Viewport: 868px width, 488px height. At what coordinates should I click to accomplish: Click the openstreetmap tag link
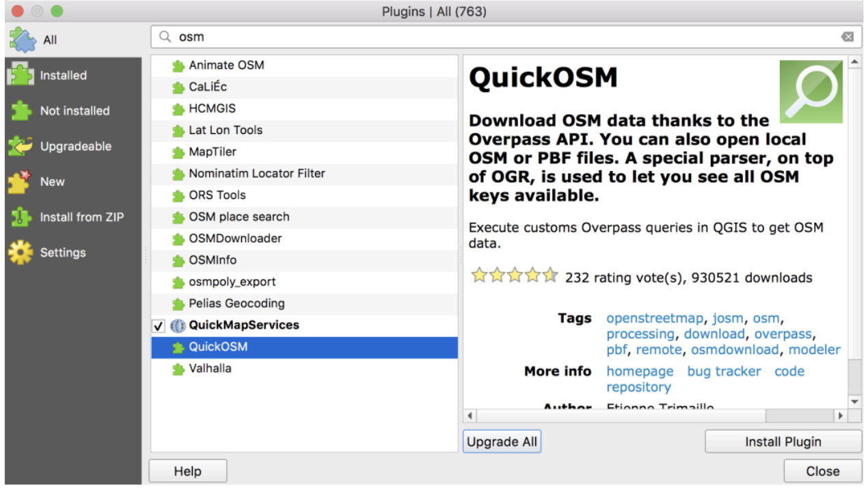coord(654,318)
